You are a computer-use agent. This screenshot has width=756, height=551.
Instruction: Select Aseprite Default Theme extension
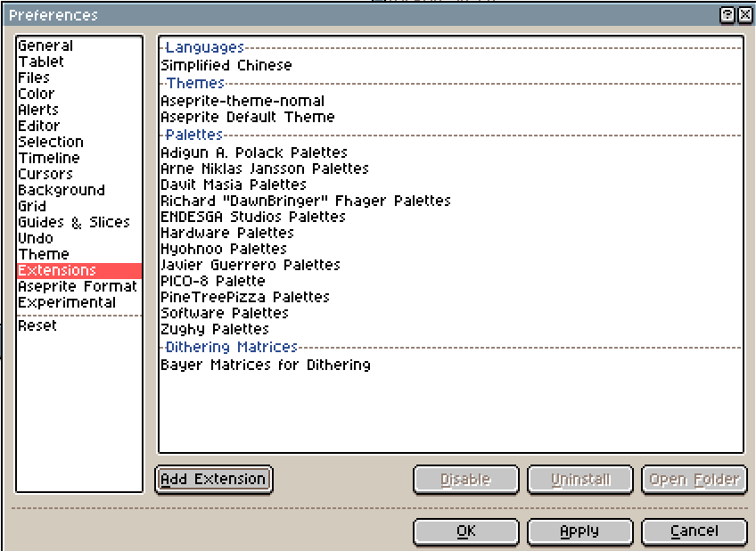click(x=451, y=117)
